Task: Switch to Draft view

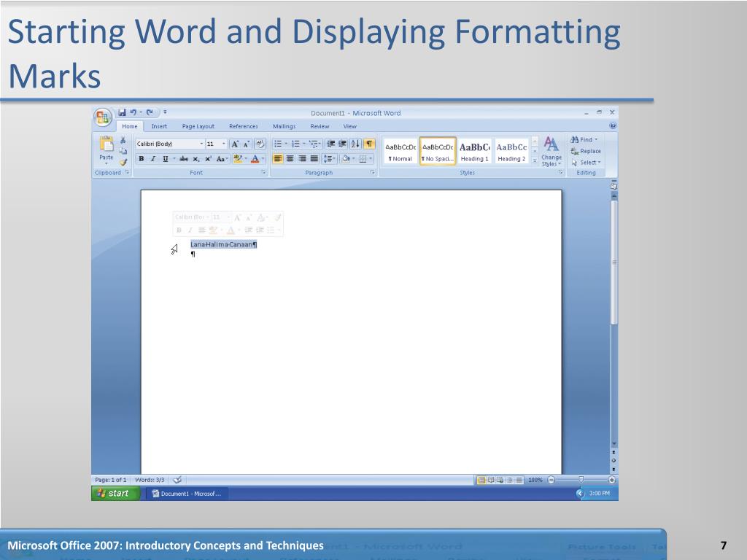Action: point(519,480)
